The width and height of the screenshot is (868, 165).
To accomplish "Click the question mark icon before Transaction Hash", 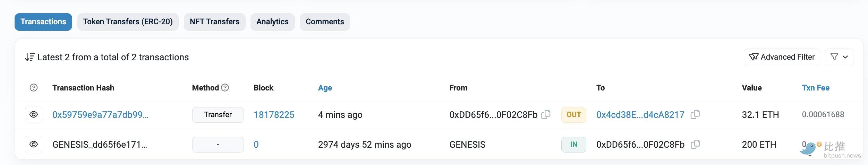I will [34, 88].
